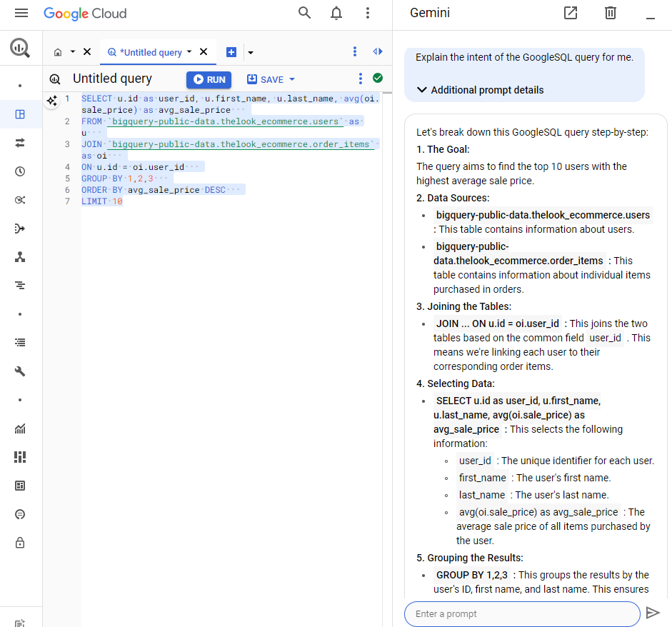Click the green query validation checkmark
The width and height of the screenshot is (672, 627).
[x=378, y=78]
